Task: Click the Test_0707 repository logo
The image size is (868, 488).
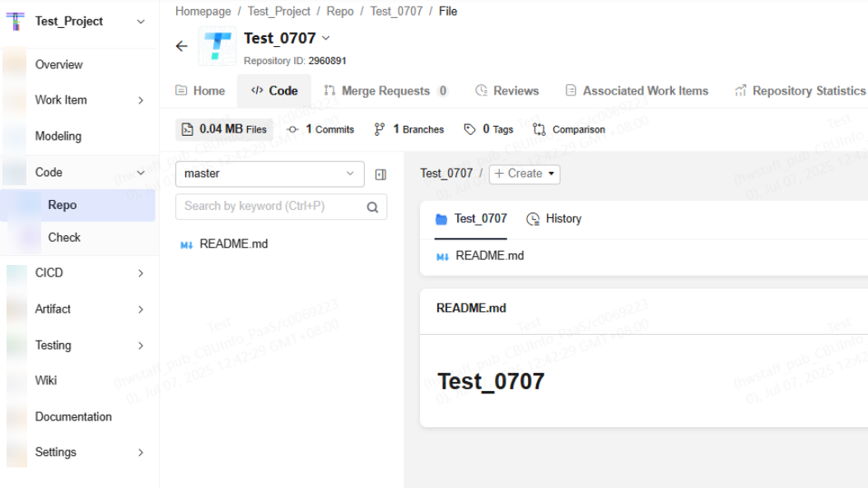Action: coord(217,46)
